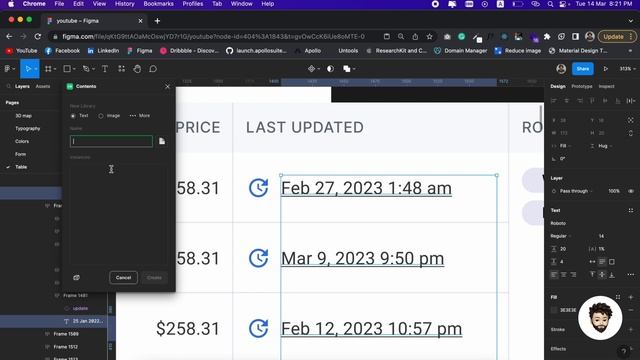The width and height of the screenshot is (640, 360).
Task: Open the Regular font weight dropdown
Action: [560, 236]
